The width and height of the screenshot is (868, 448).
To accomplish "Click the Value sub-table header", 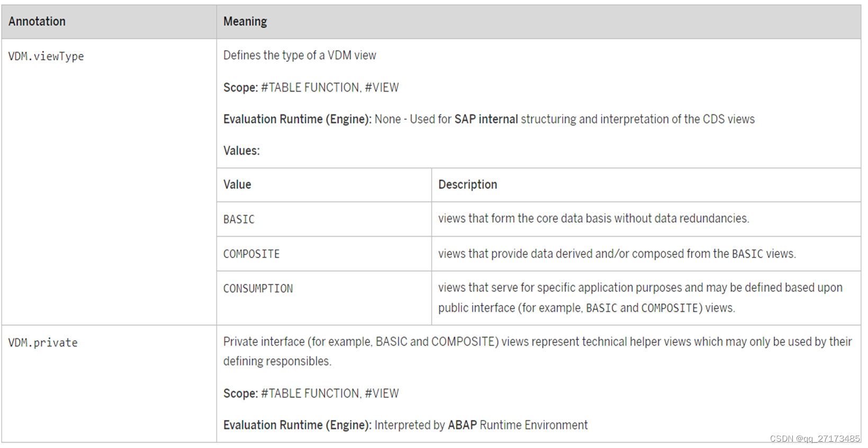I will (x=237, y=185).
